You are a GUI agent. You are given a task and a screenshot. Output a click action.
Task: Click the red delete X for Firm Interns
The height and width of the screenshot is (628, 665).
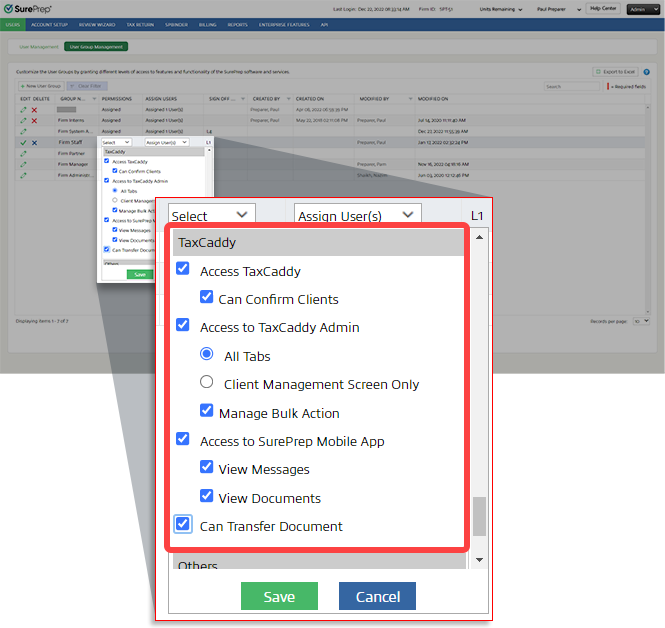34,121
